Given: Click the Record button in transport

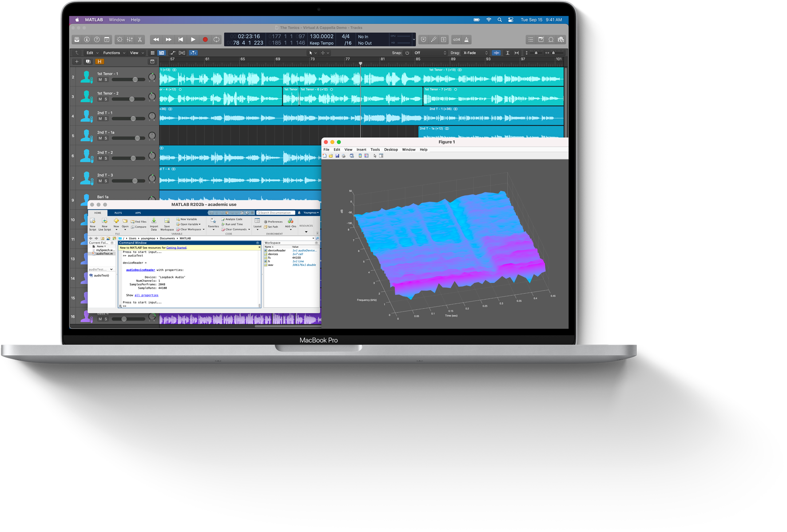Looking at the screenshot, I should click(x=205, y=40).
